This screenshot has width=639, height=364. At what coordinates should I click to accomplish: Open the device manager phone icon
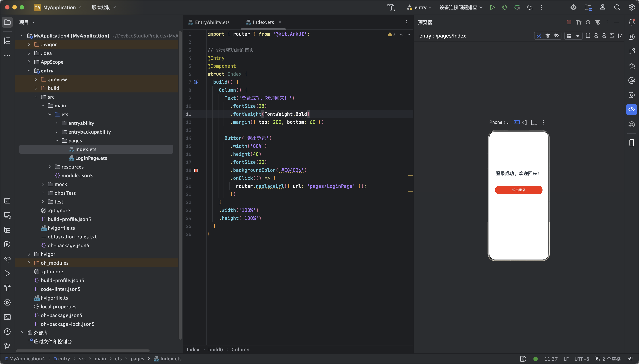(x=632, y=143)
